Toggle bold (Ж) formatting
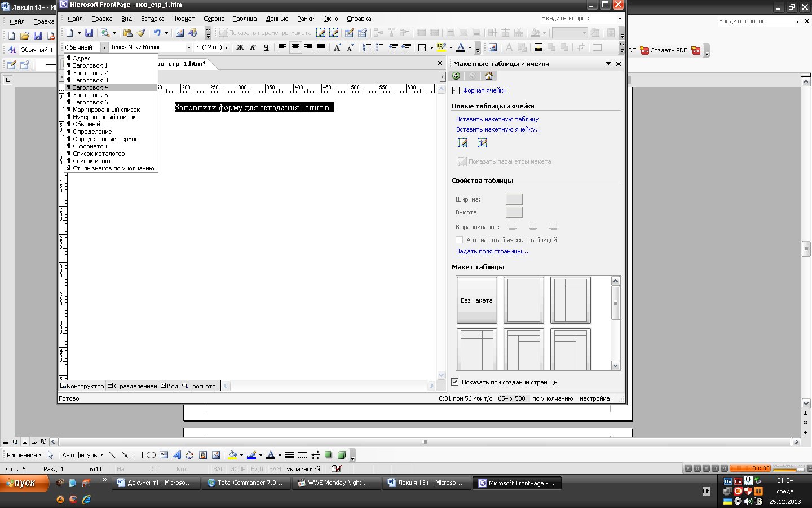812x508 pixels. point(240,47)
